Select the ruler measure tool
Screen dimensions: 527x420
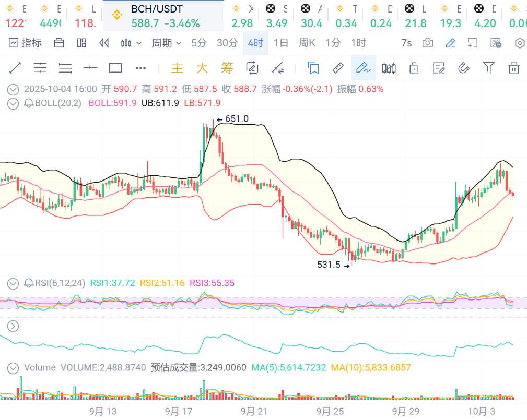[x=338, y=68]
